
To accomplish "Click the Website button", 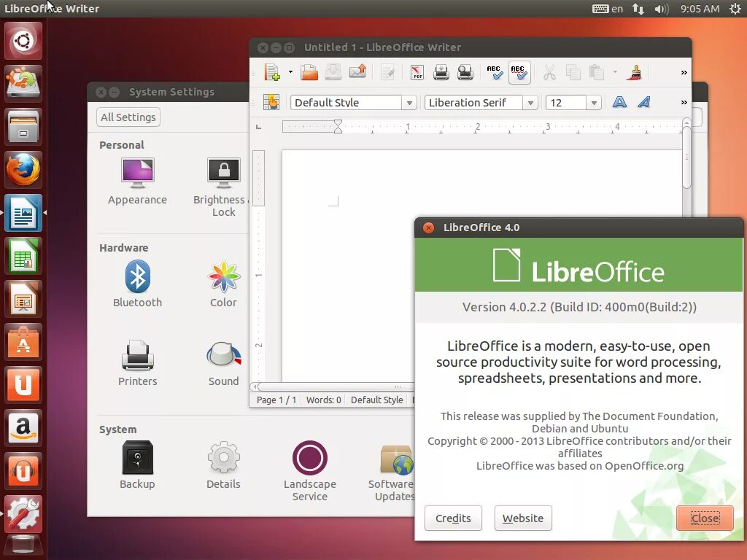I will pos(523,518).
